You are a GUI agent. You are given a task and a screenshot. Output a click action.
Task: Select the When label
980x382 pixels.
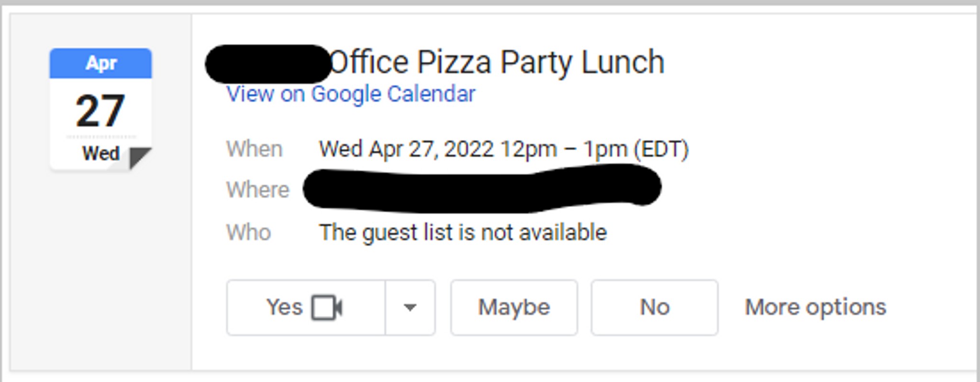click(x=255, y=149)
